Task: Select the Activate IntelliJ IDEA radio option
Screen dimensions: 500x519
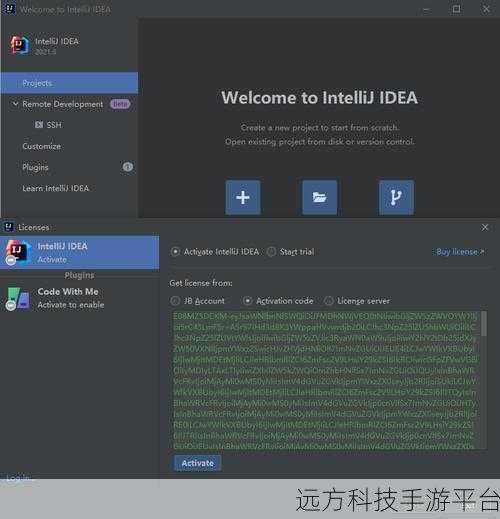Action: 175,252
